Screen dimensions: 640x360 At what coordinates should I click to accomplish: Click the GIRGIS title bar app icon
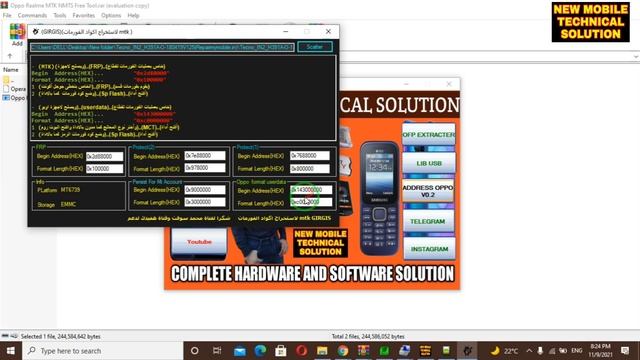pos(36,32)
